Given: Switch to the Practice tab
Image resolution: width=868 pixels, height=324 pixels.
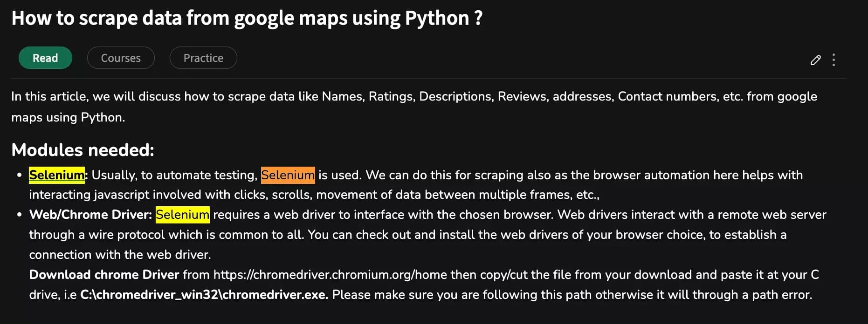Looking at the screenshot, I should [203, 58].
